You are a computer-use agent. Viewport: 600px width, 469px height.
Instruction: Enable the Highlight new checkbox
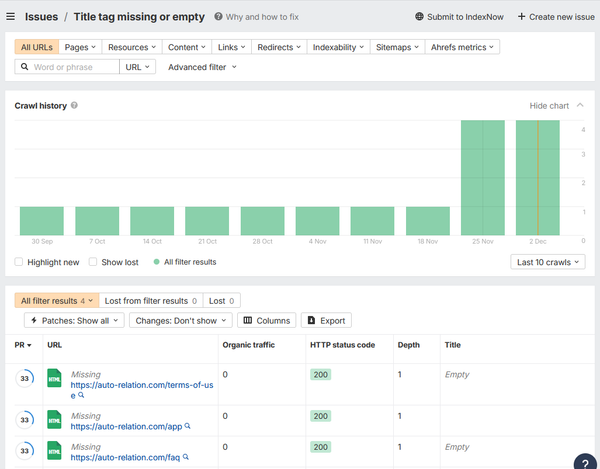pos(18,262)
